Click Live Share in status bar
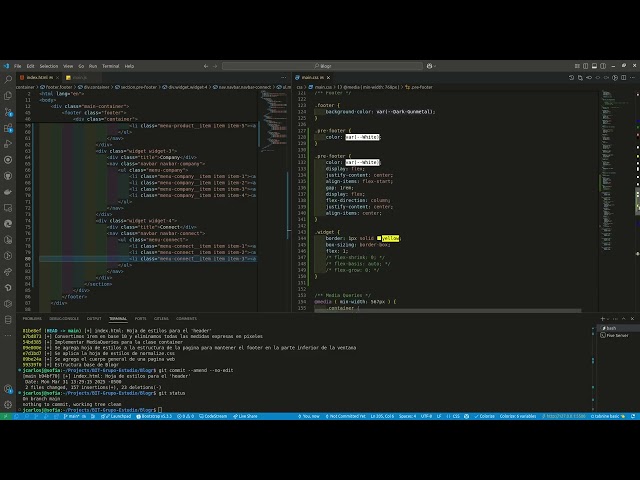This screenshot has width=640, height=480. pos(245,416)
